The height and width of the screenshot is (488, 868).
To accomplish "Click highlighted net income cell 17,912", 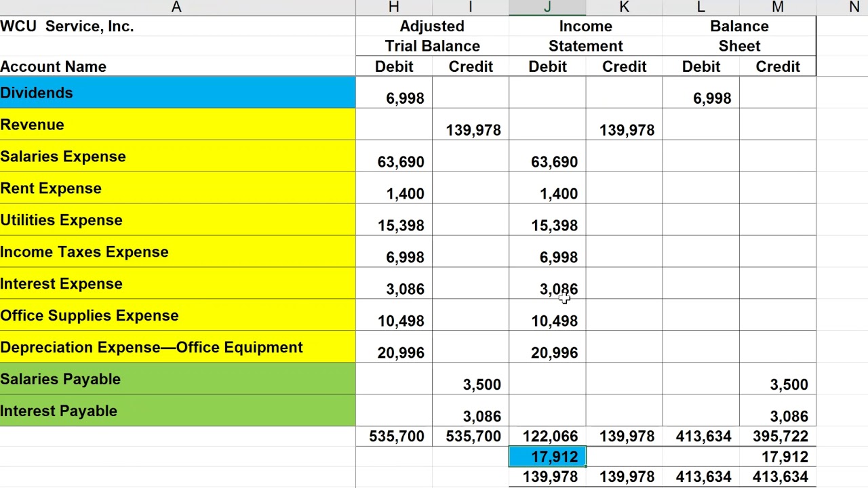I will 547,457.
